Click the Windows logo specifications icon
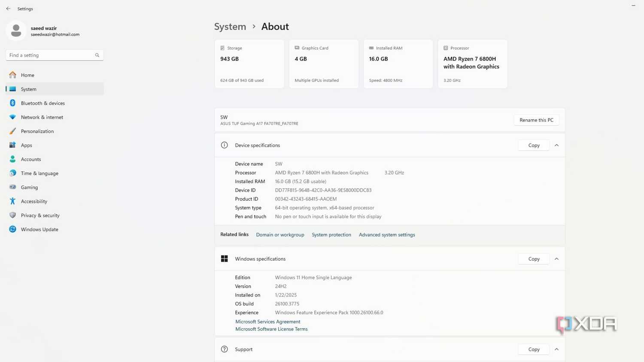 (x=224, y=259)
